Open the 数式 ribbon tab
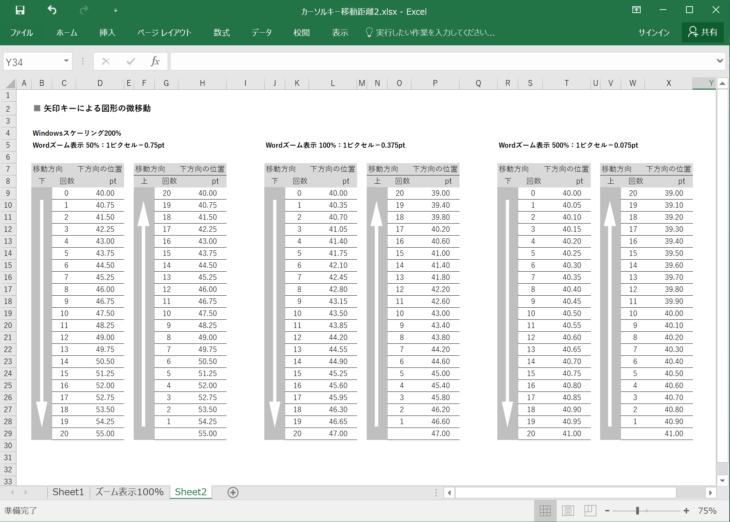 pyautogui.click(x=221, y=32)
